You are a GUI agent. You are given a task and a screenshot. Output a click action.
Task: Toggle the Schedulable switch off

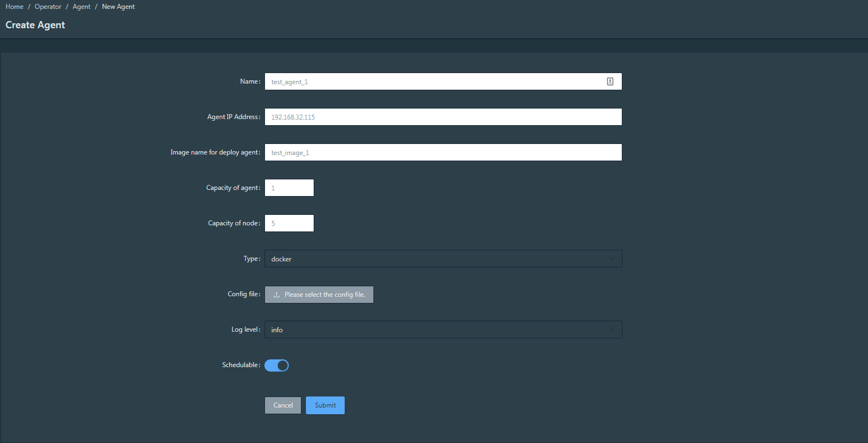(277, 365)
